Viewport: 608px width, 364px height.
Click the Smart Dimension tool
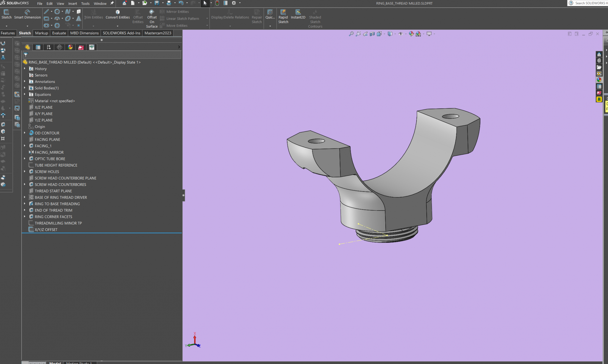(x=27, y=14)
